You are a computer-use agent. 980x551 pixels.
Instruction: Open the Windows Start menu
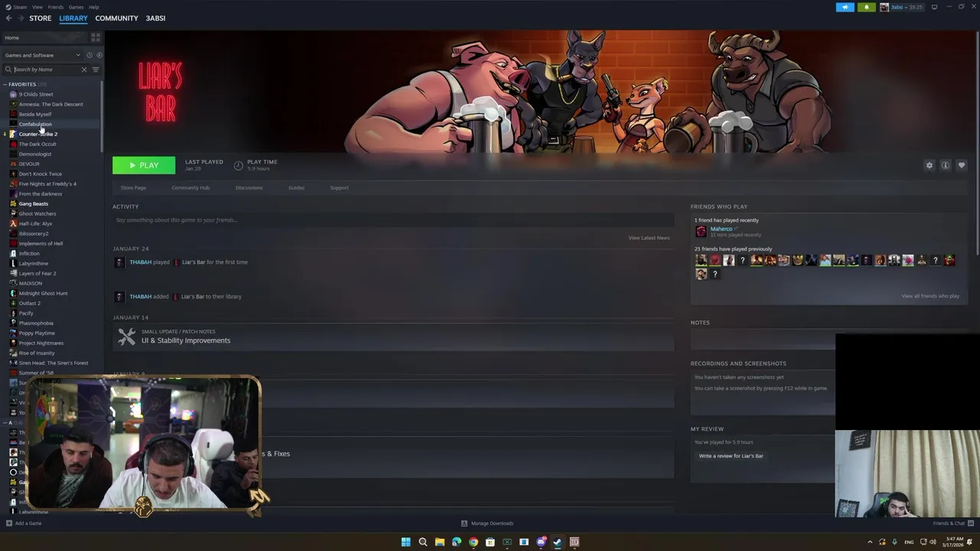click(406, 542)
